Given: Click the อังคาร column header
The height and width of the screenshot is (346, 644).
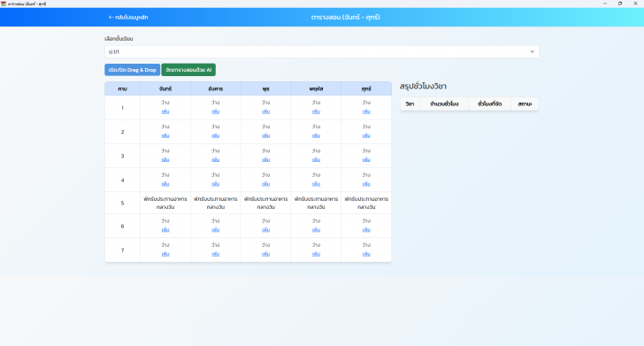Looking at the screenshot, I should pyautogui.click(x=216, y=88).
